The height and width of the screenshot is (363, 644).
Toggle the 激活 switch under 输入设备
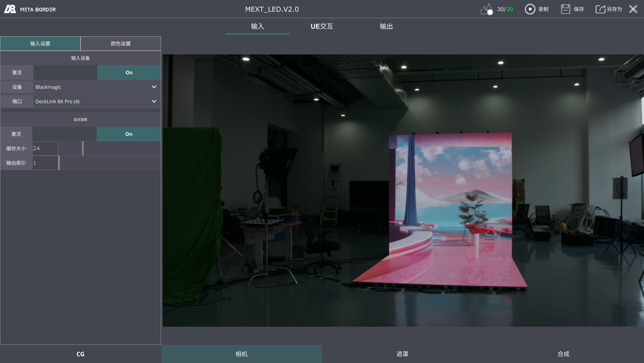click(x=97, y=72)
